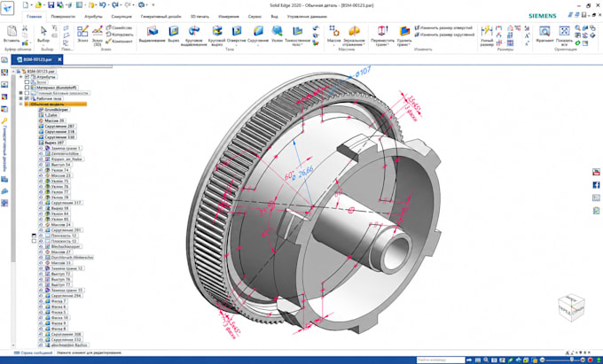Toggle visibility icon of Скругление 317
This screenshot has height=364, width=603.
point(41,203)
